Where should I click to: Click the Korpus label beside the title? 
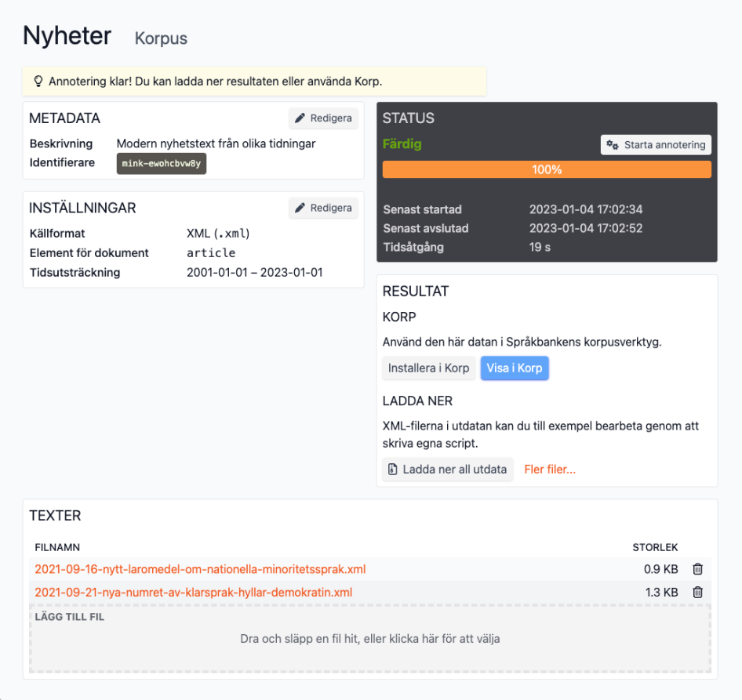tap(161, 38)
